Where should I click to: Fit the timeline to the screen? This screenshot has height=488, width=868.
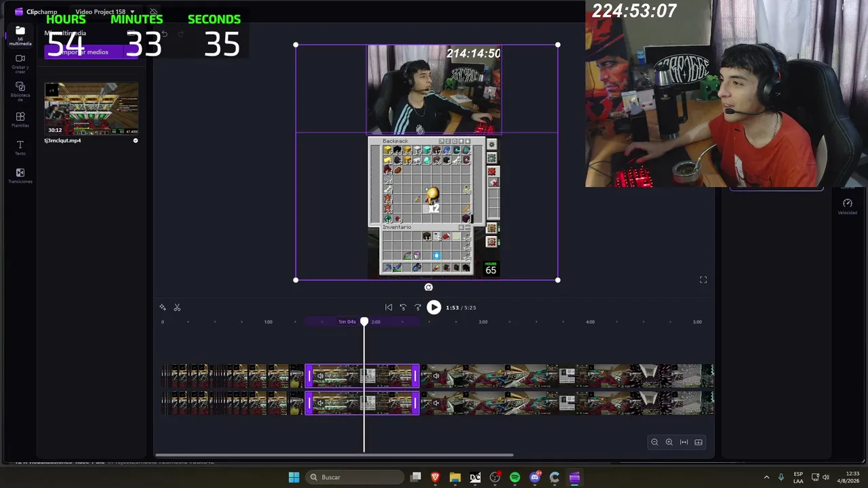(x=684, y=443)
